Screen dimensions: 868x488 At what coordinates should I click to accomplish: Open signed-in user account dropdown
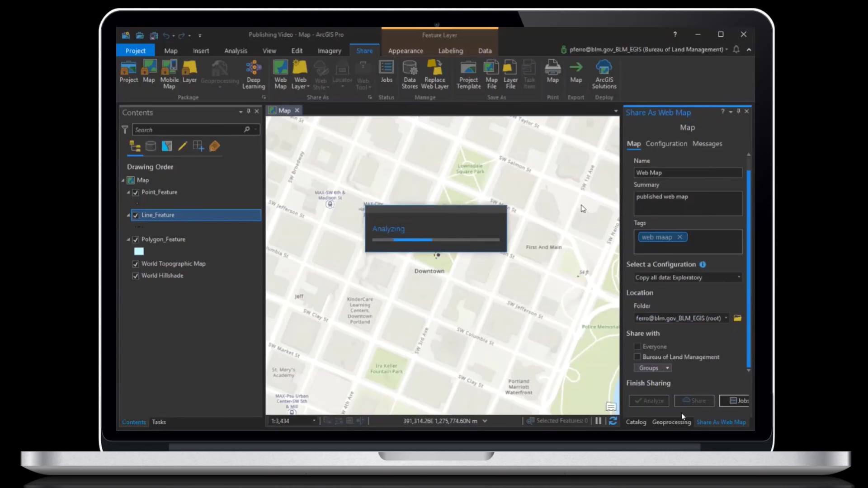point(726,49)
